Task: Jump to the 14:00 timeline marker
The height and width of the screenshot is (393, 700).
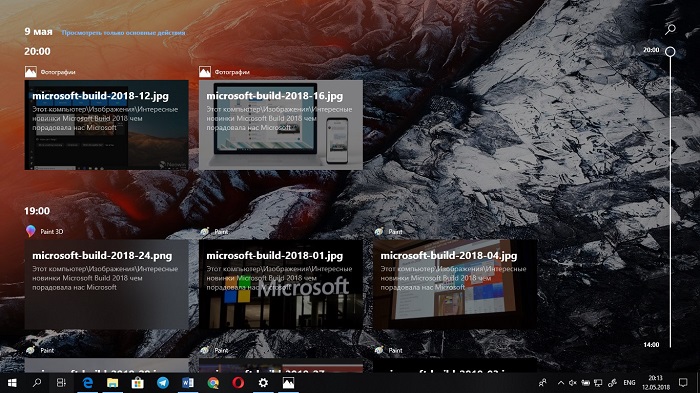Action: (651, 345)
